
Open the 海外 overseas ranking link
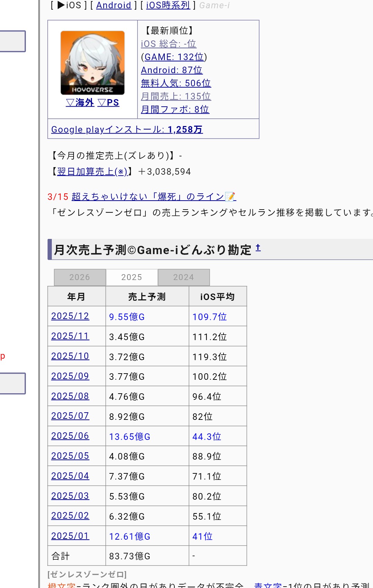coord(80,103)
